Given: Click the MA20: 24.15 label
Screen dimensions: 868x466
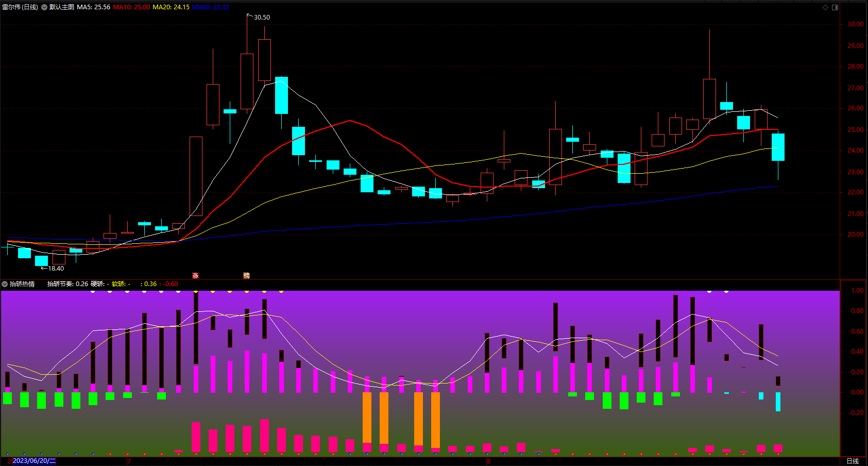Looking at the screenshot, I should pyautogui.click(x=171, y=7).
